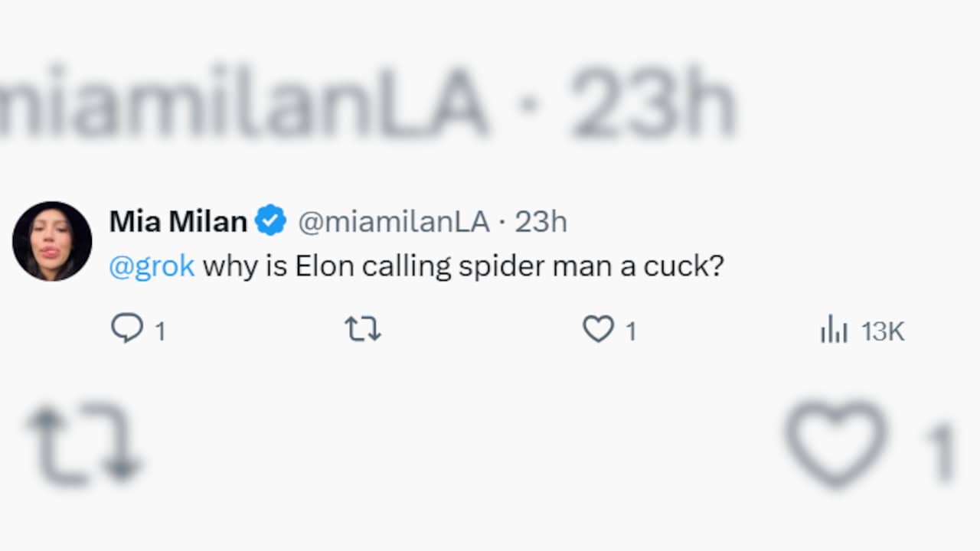Open the @grok mention link
Image resolution: width=980 pixels, height=551 pixels.
152,266
